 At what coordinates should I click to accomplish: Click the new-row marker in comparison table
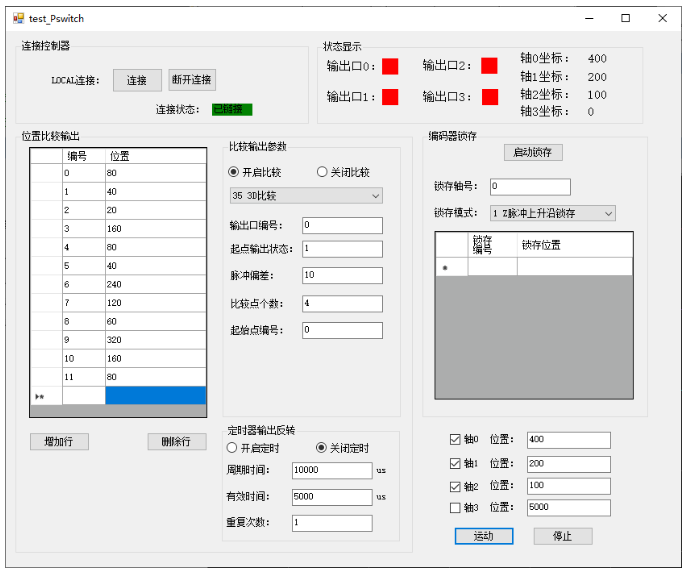click(x=46, y=396)
